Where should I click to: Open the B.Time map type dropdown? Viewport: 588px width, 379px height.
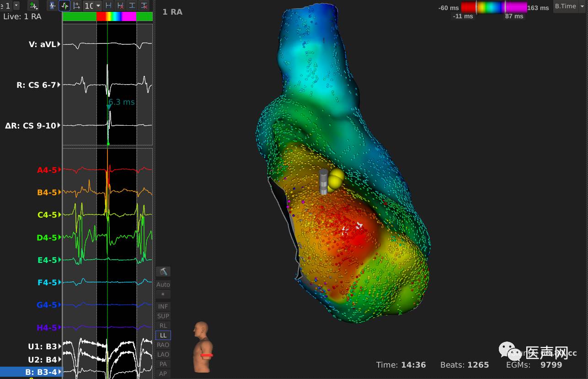click(x=569, y=6)
